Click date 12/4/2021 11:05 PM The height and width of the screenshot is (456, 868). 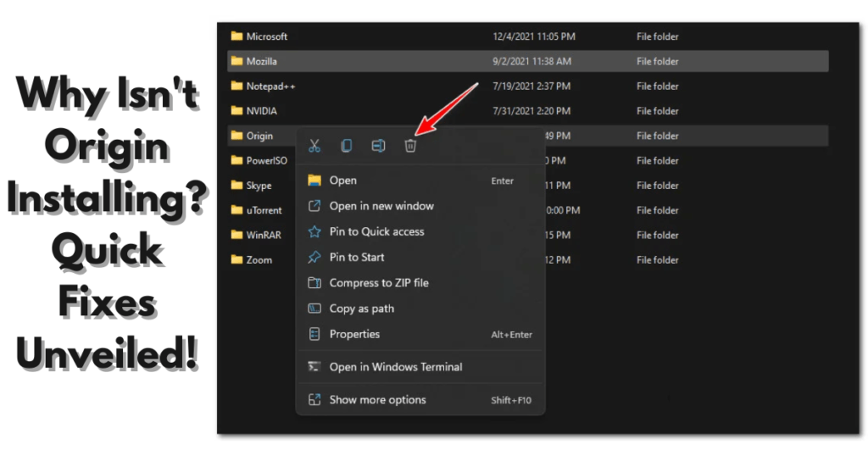pyautogui.click(x=534, y=36)
